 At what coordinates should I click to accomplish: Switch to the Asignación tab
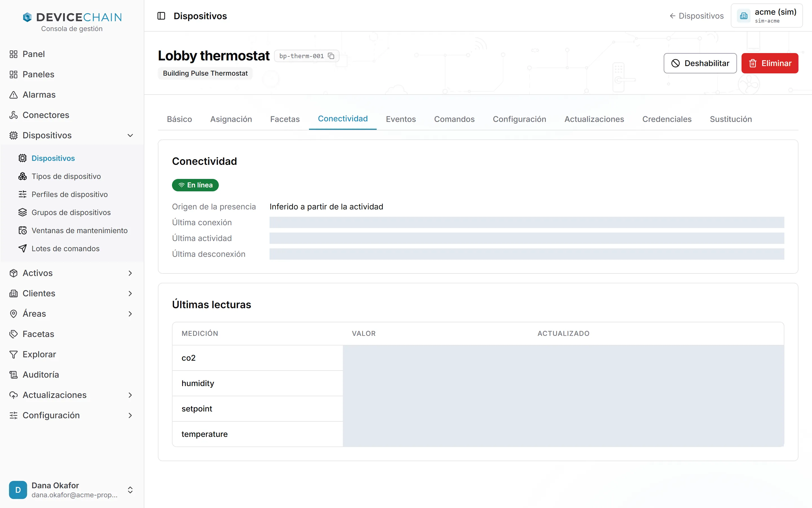(231, 119)
